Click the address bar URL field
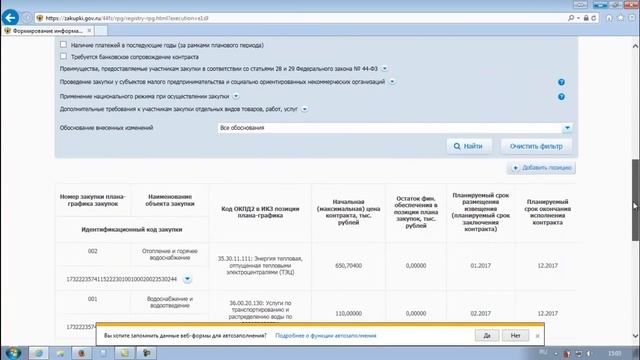Viewport: 640px width, 360px height. (x=300, y=18)
